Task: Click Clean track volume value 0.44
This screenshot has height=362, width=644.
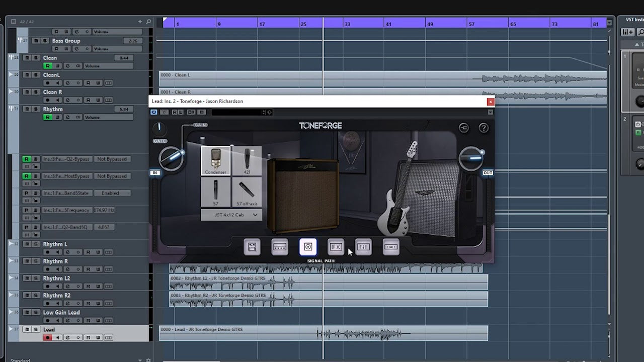Action: pos(124,58)
